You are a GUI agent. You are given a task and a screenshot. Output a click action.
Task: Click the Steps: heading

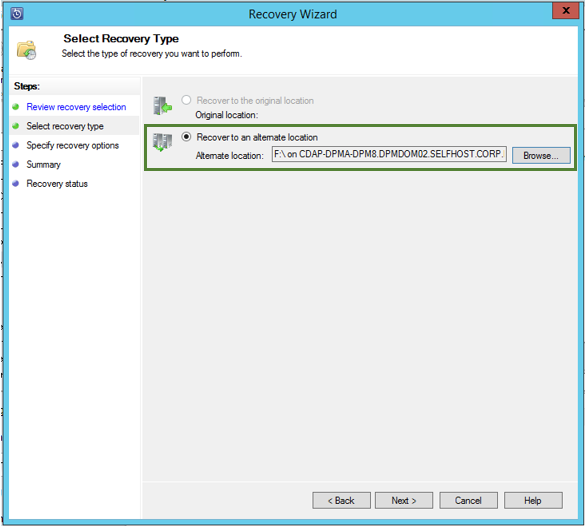tap(27, 86)
